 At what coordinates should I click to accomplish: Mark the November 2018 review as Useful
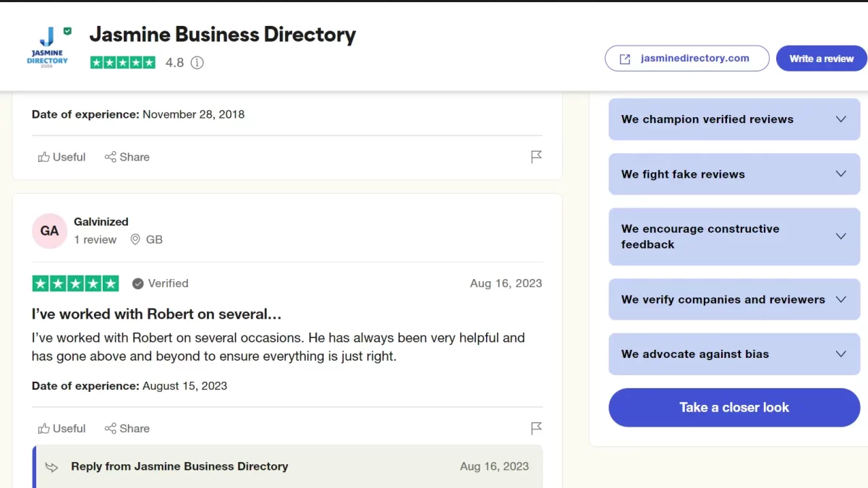coord(61,157)
